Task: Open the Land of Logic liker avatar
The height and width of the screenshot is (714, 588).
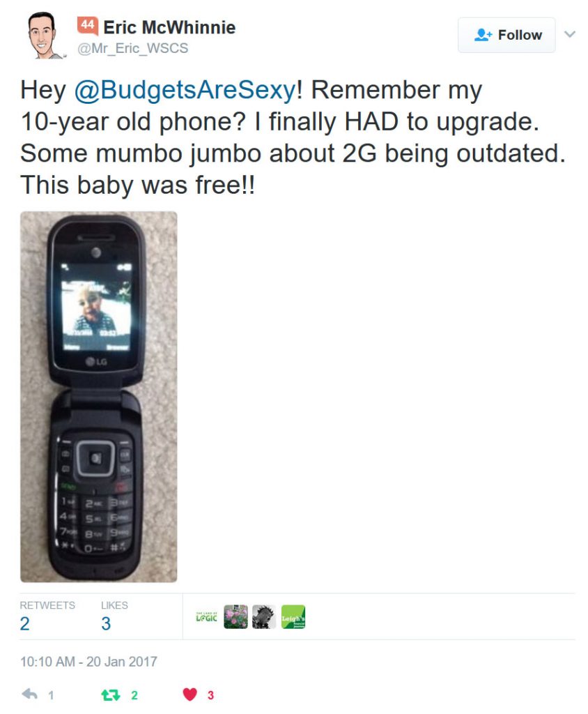Action: pos(207,617)
